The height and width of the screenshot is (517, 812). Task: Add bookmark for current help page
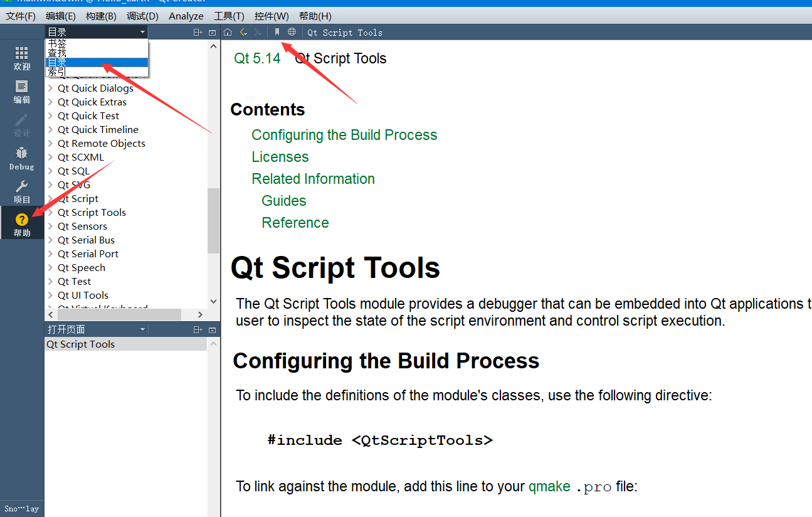pyautogui.click(x=277, y=32)
